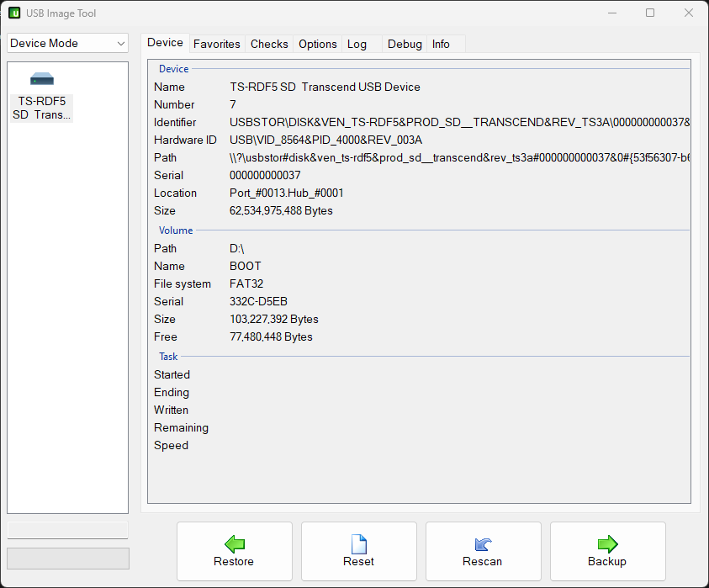Switch to the Device tab
This screenshot has width=709, height=588.
(x=165, y=43)
